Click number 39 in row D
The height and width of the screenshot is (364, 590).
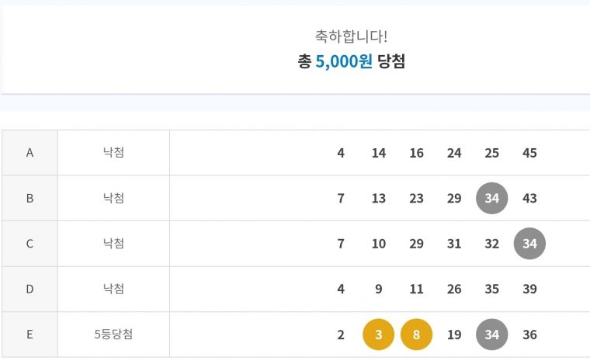529,289
